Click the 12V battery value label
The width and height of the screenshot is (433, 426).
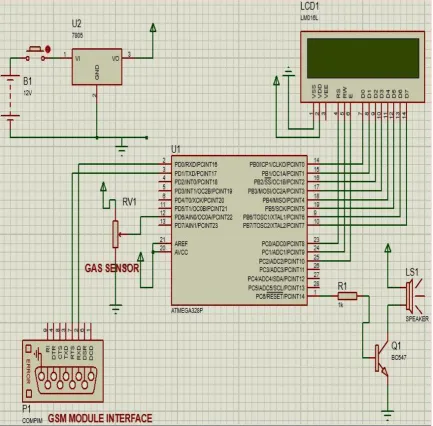tap(28, 93)
